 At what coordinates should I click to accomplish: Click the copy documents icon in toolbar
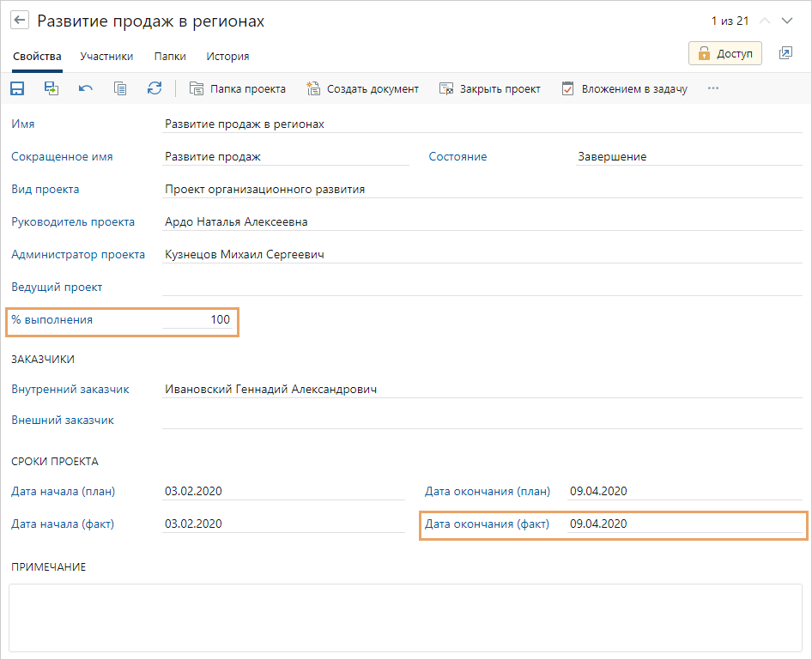click(120, 88)
